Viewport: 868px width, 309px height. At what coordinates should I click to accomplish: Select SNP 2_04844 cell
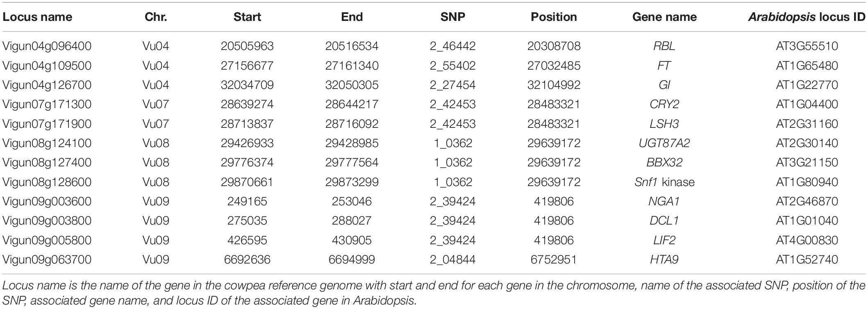pyautogui.click(x=453, y=259)
